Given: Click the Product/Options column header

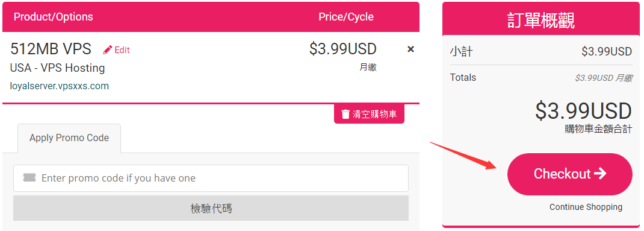Looking at the screenshot, I should click(54, 17).
